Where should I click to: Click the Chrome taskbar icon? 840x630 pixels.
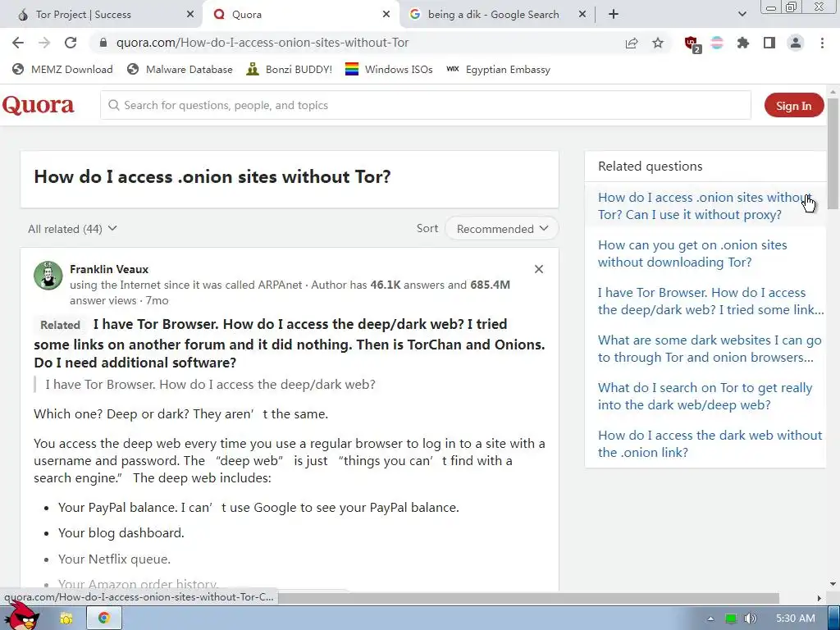tap(104, 619)
